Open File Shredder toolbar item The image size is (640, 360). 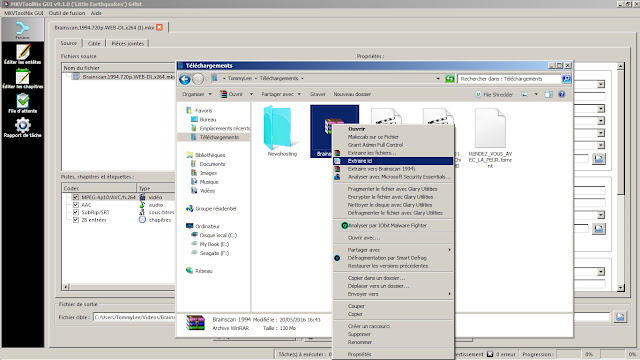pyautogui.click(x=494, y=94)
